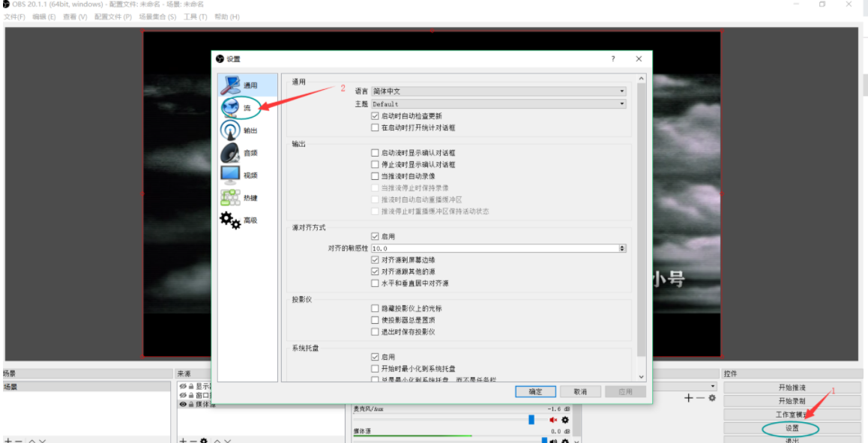Uncheck 启动时自动检查更新 checkbox

pyautogui.click(x=376, y=116)
